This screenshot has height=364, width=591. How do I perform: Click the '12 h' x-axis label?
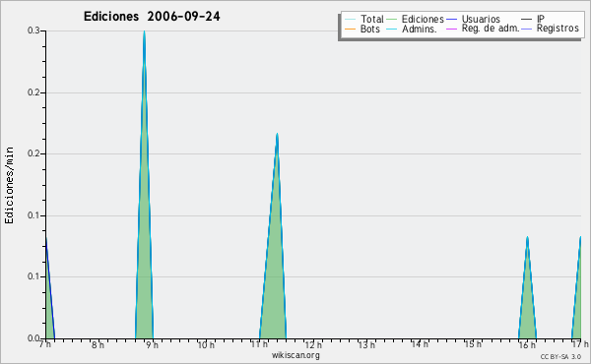point(313,344)
